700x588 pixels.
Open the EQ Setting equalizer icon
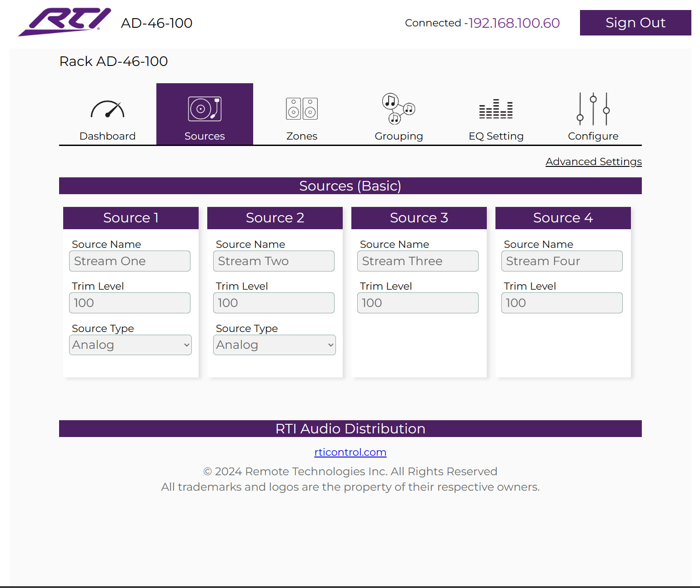(x=496, y=109)
